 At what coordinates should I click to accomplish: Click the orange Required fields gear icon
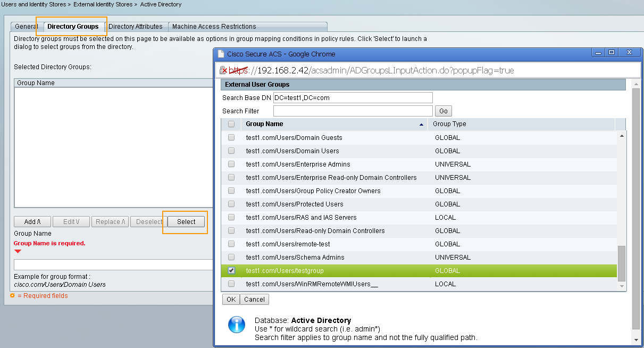point(12,295)
